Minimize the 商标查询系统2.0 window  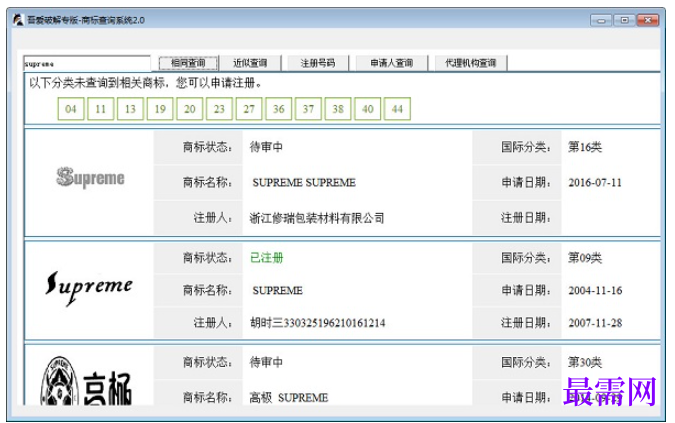(601, 20)
